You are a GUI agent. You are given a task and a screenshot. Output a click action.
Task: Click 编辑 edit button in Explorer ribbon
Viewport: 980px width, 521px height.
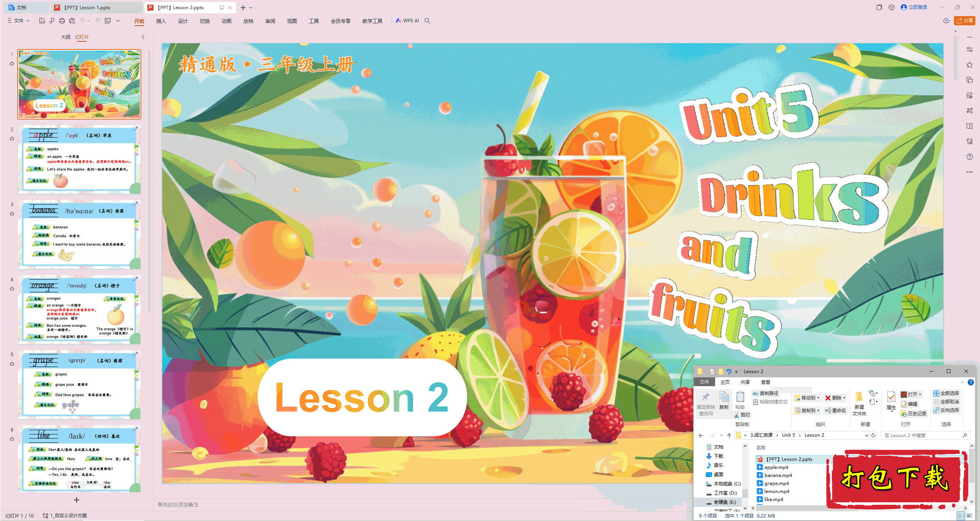click(x=910, y=404)
